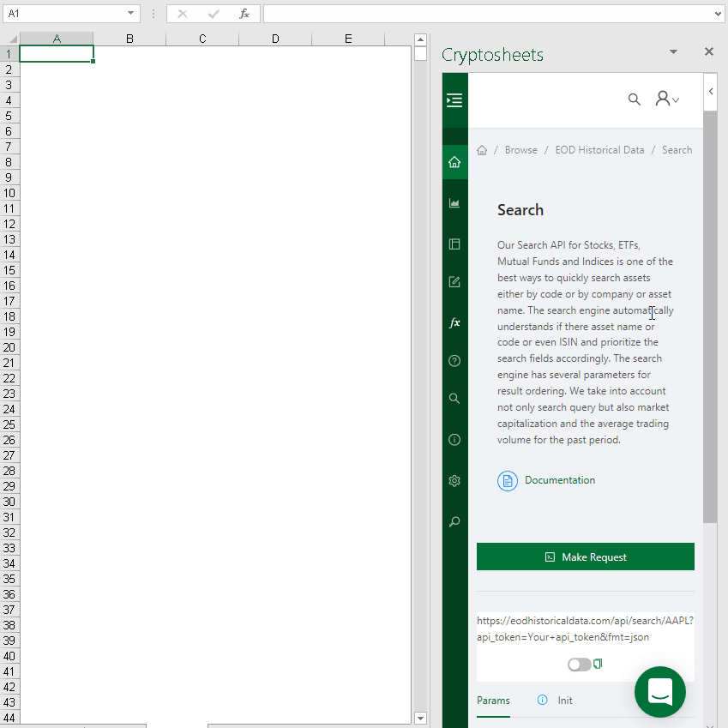Select column D header
The height and width of the screenshot is (728, 728).
point(275,39)
